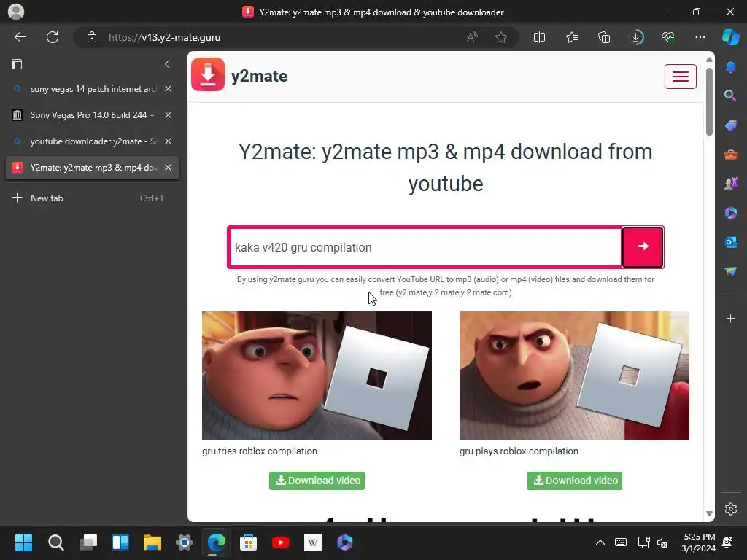Open taskbar Search
The width and height of the screenshot is (747, 560).
(55, 542)
